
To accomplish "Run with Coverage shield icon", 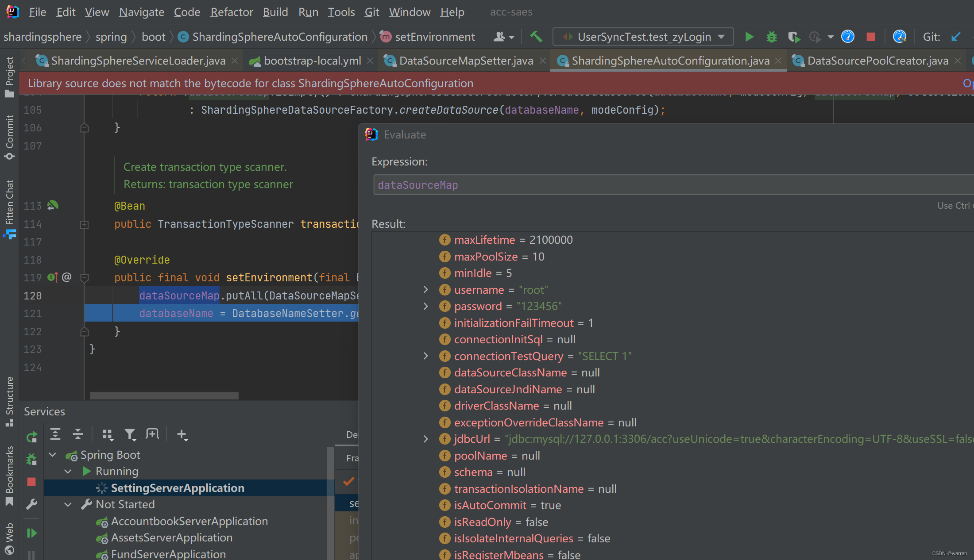I will click(x=793, y=37).
